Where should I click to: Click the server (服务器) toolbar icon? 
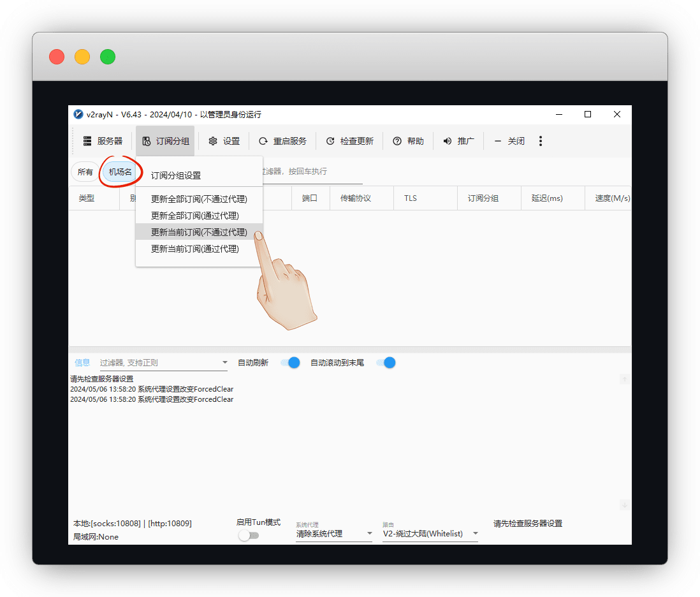tap(87, 141)
